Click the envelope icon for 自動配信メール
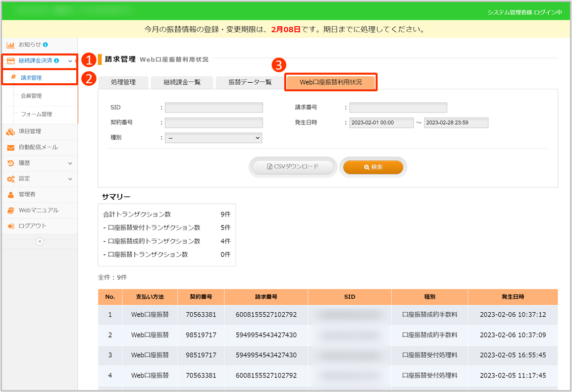Image resolution: width=572 pixels, height=392 pixels. (10, 148)
